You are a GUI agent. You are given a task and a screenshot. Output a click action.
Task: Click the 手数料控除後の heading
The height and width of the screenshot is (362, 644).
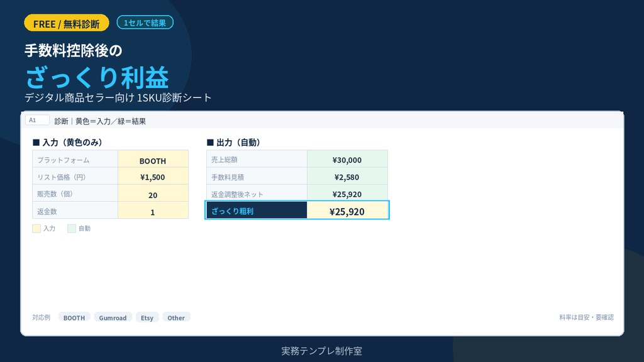coord(74,50)
